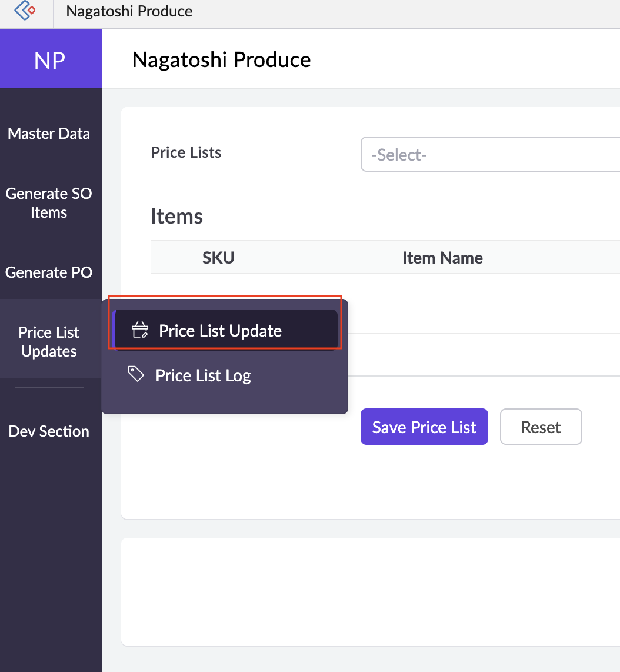
Task: Click the Reset button
Action: tap(541, 427)
